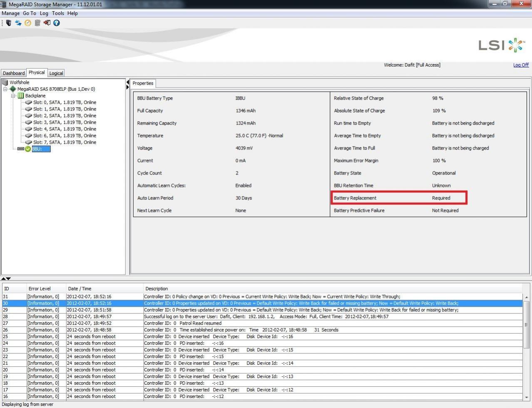Screen dimensions: 532x408
Task: Open the Tools menu
Action: pyautogui.click(x=58, y=13)
